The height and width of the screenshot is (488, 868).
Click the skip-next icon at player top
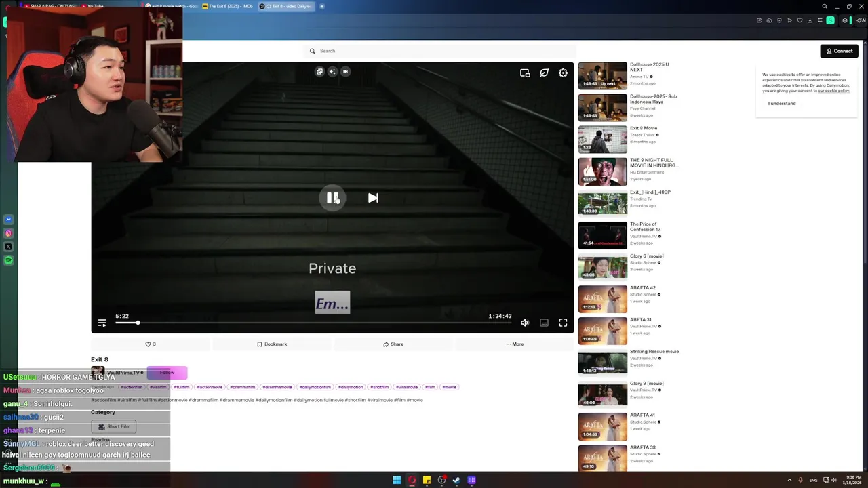tap(345, 71)
